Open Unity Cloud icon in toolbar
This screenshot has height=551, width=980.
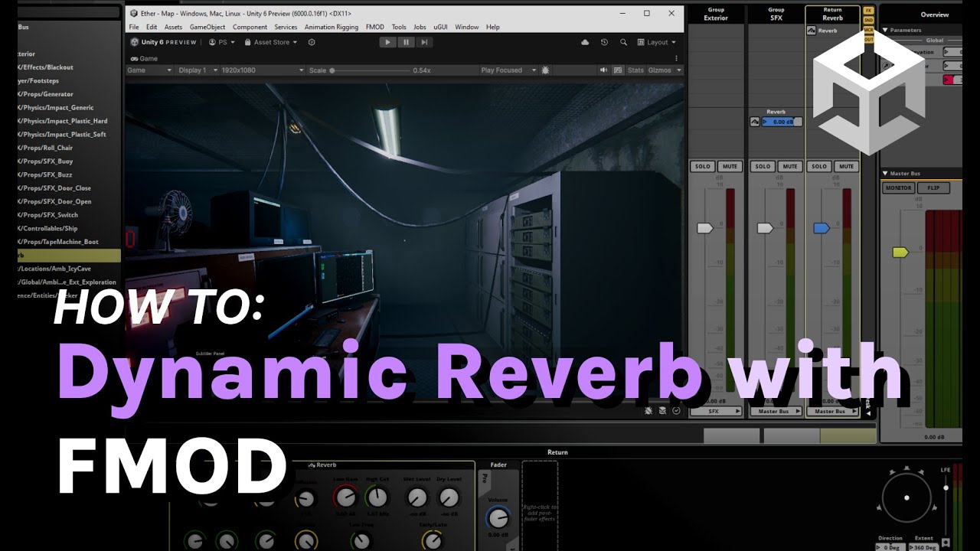(586, 42)
